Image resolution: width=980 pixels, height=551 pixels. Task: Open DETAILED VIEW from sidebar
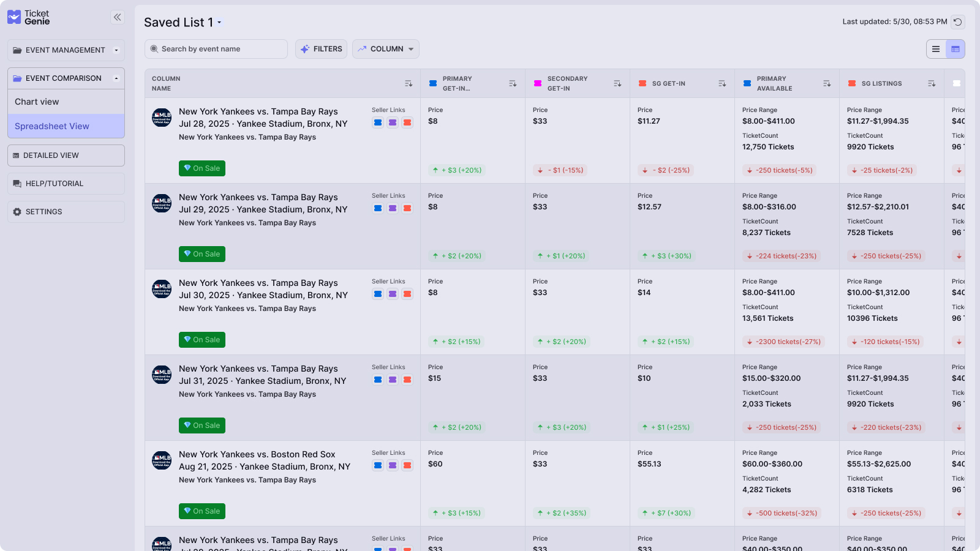pyautogui.click(x=66, y=155)
